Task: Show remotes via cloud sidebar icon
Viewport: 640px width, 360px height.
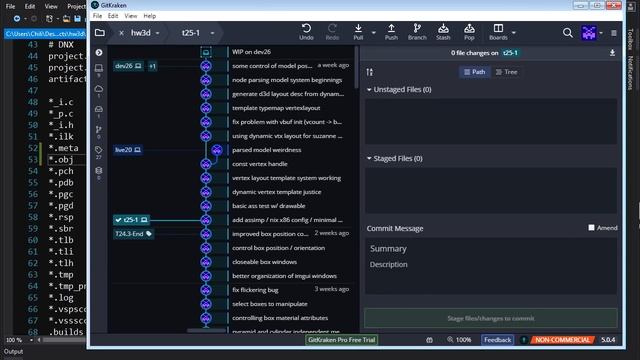Action: (99, 89)
